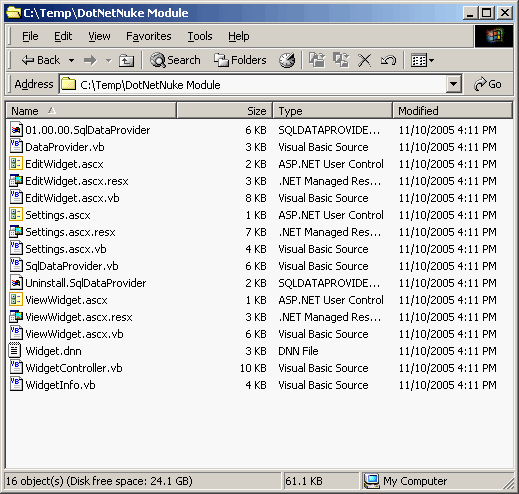Sort by the Modified column header
The width and height of the screenshot is (519, 494).
tap(452, 111)
